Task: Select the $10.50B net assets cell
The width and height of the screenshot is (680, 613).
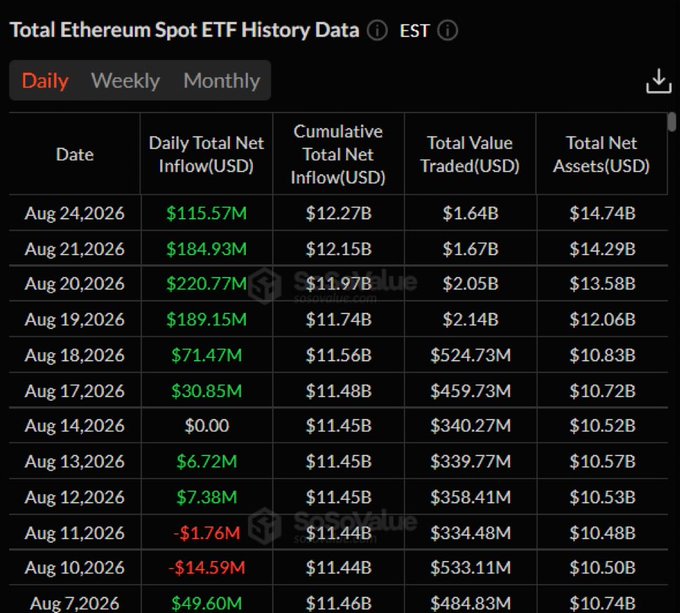Action: (x=602, y=567)
